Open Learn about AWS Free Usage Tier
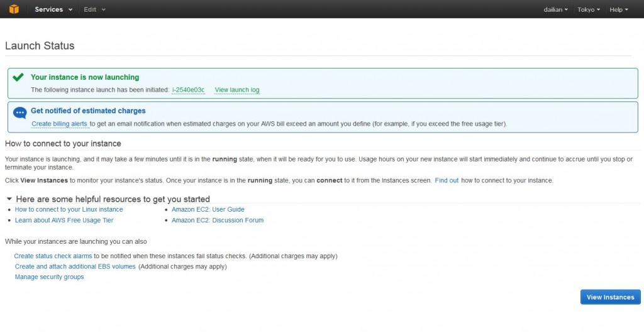644x333 pixels. pyautogui.click(x=64, y=221)
